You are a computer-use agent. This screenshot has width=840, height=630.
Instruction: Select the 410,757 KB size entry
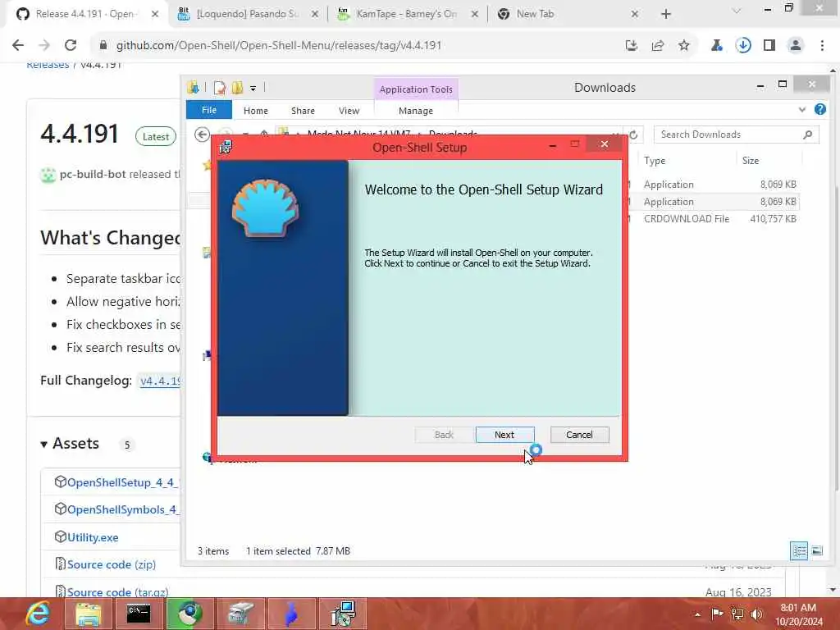[x=773, y=218]
